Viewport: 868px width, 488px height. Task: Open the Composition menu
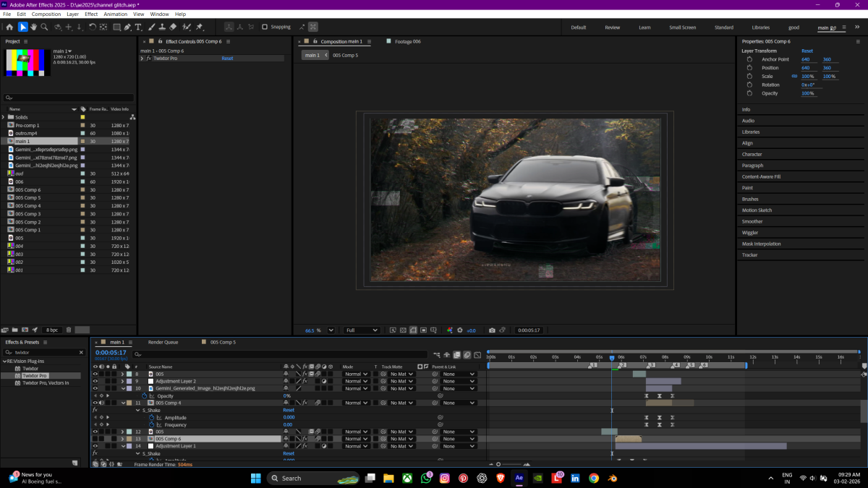(46, 14)
